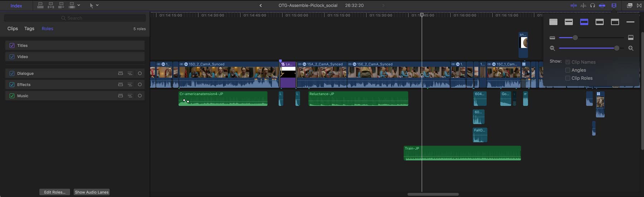This screenshot has width=644, height=197.
Task: Uncheck the Music role
Action: click(x=12, y=96)
